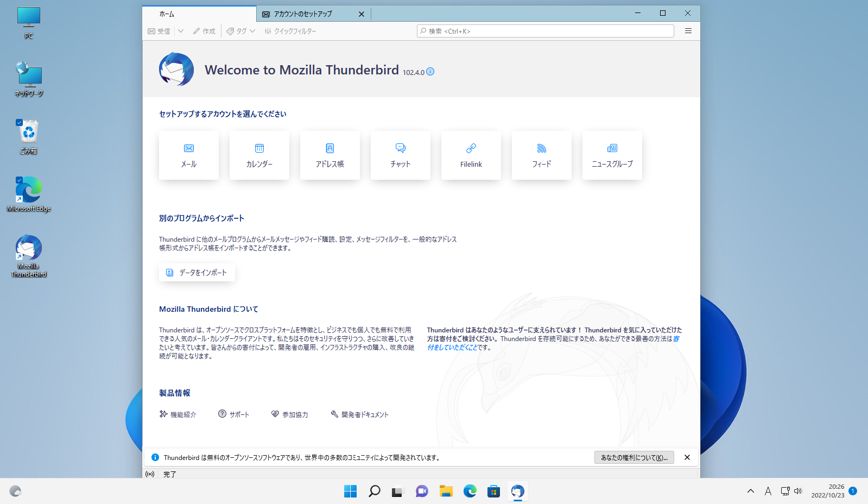The height and width of the screenshot is (504, 868).
Task: Click the データをインポート button
Action: click(197, 273)
